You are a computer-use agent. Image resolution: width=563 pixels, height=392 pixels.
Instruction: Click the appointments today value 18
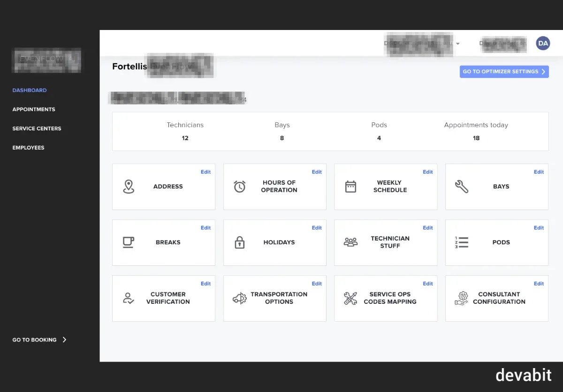point(476,138)
